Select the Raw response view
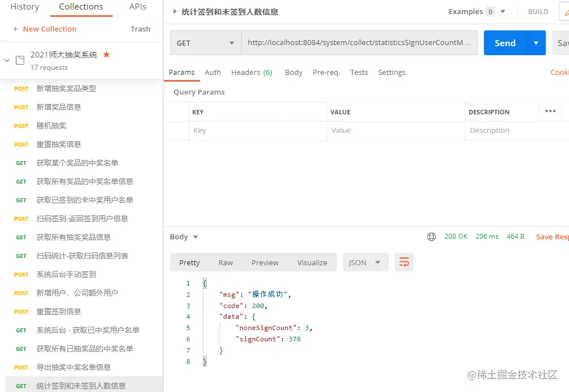 pyautogui.click(x=225, y=262)
